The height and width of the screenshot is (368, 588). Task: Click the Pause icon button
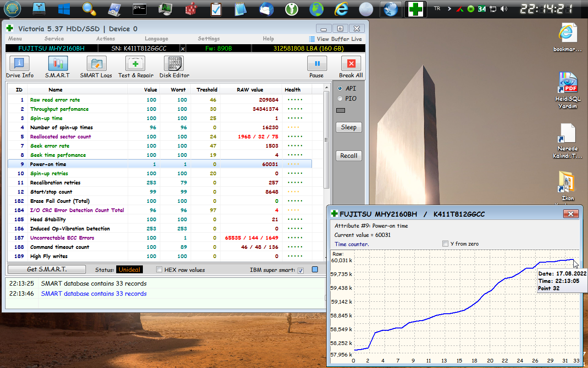click(317, 63)
